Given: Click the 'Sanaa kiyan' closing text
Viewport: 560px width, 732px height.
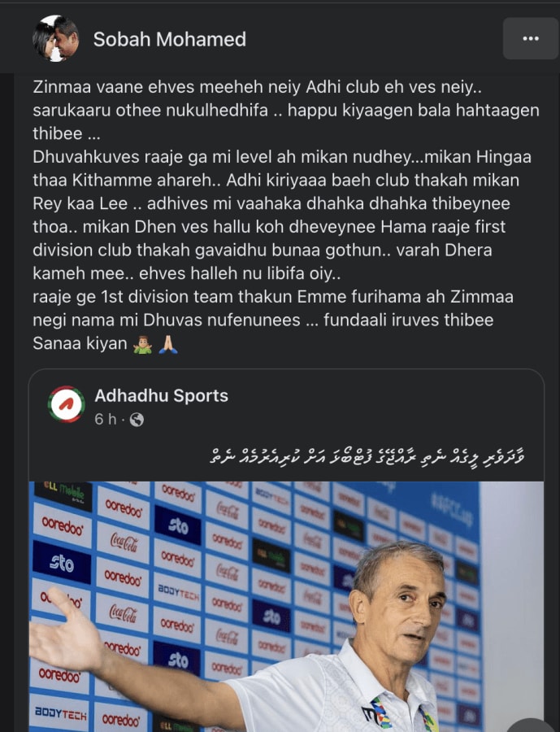Looking at the screenshot, I should [80, 343].
